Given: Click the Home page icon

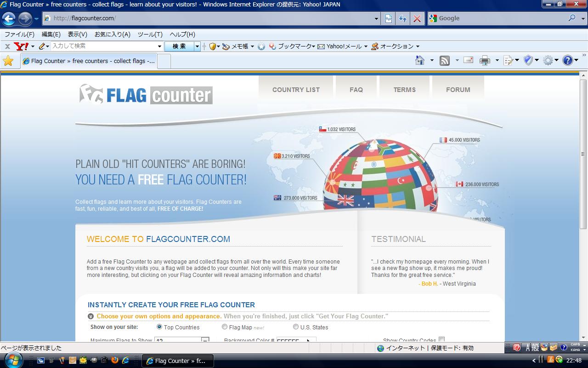Looking at the screenshot, I should click(419, 60).
